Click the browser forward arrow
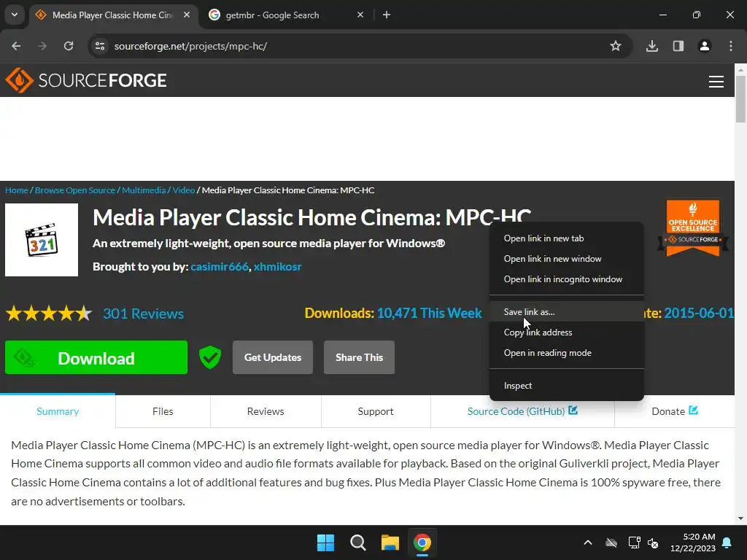This screenshot has width=747, height=560. (x=42, y=46)
